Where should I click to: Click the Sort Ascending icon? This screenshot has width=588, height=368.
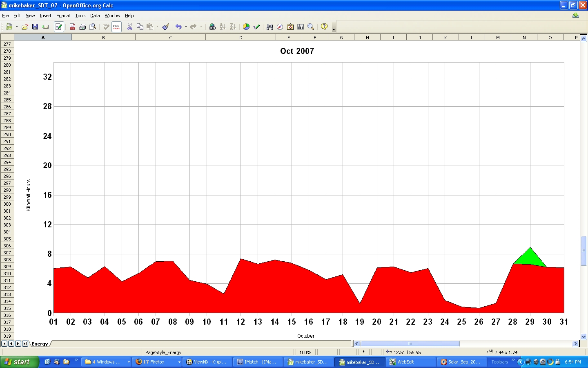click(223, 27)
